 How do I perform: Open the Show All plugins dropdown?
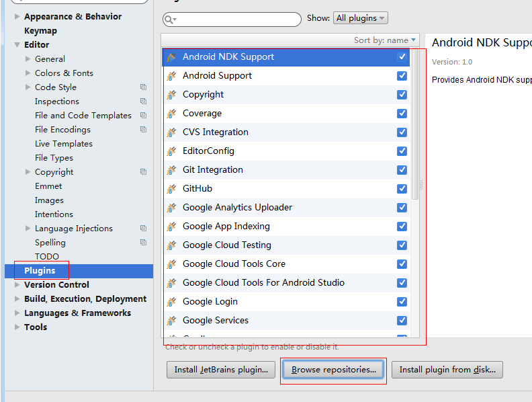[x=361, y=18]
